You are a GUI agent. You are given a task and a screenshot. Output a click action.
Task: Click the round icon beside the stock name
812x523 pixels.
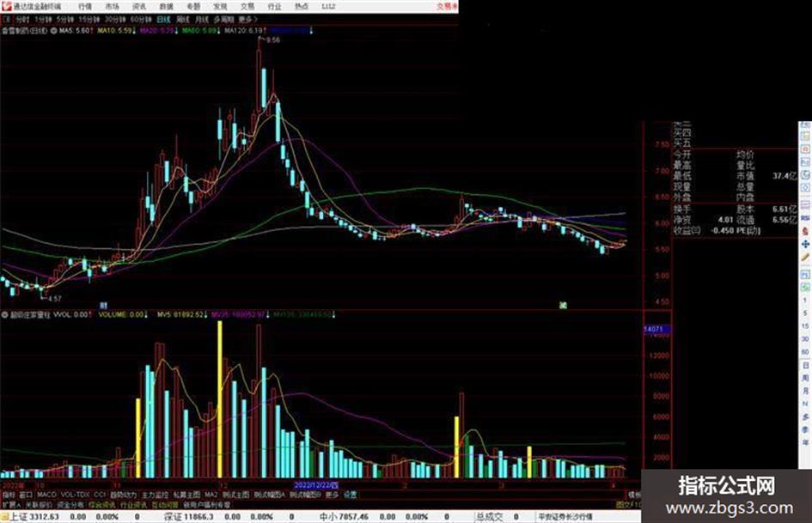[53, 31]
